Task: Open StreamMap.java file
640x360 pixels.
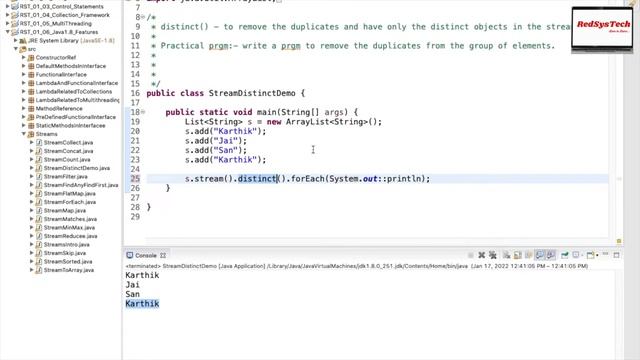Action: click(x=64, y=211)
